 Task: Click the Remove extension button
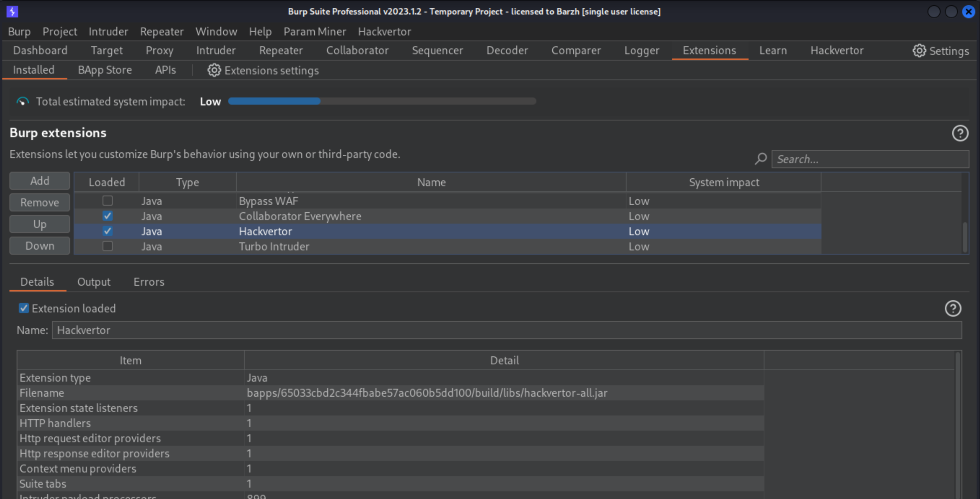coord(40,202)
